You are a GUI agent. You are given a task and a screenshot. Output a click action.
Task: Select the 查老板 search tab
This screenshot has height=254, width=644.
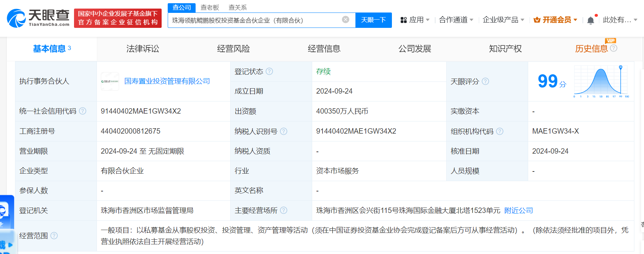coord(210,8)
